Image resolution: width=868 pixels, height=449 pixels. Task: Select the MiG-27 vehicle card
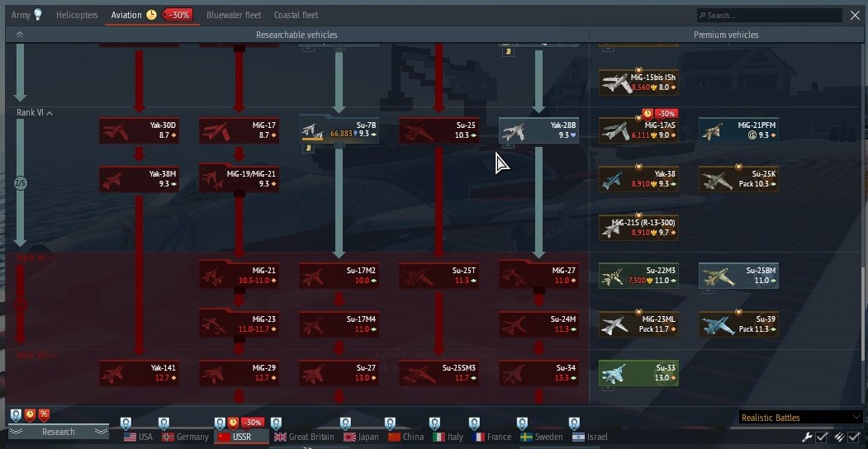(x=538, y=276)
